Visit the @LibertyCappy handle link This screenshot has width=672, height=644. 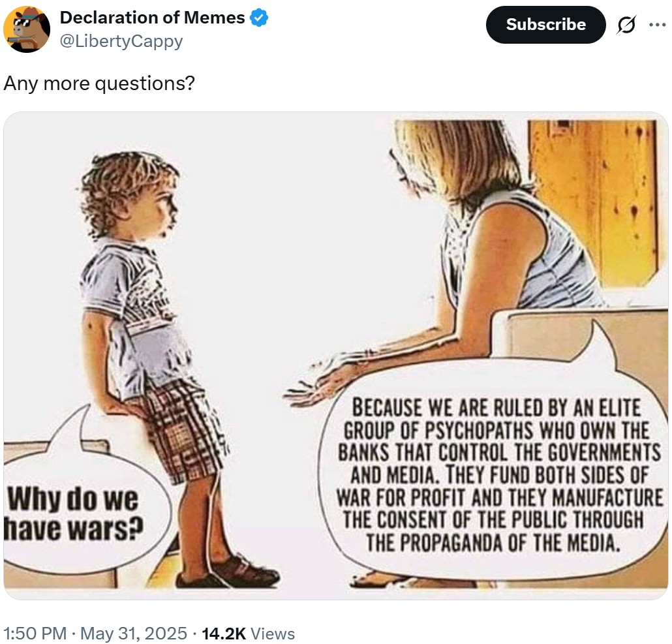121,41
